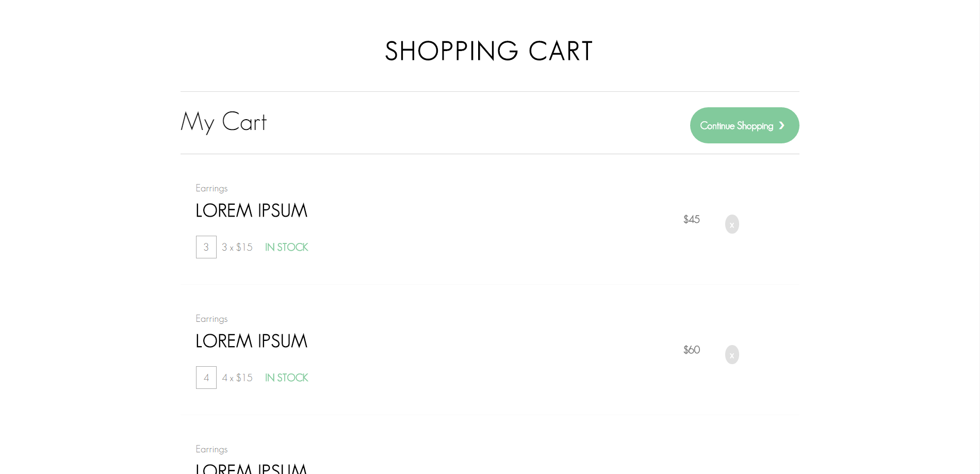980x474 pixels.
Task: Remove the $45 earrings item from cart
Action: [732, 224]
